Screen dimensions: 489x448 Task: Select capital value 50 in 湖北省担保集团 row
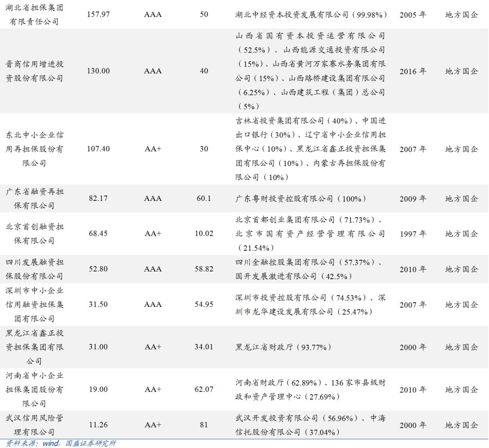coord(204,14)
